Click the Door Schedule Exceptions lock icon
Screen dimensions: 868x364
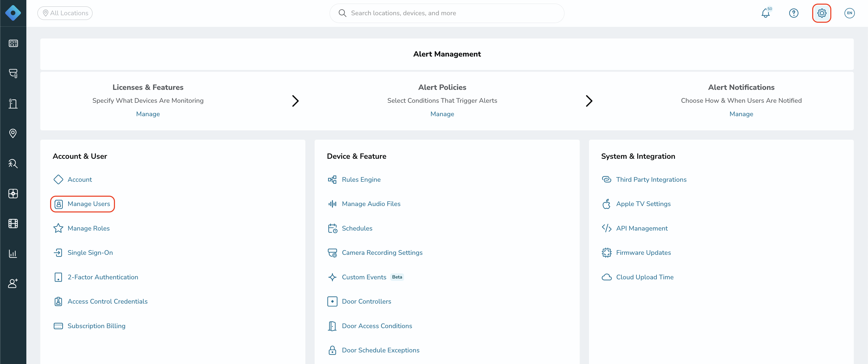tap(332, 350)
